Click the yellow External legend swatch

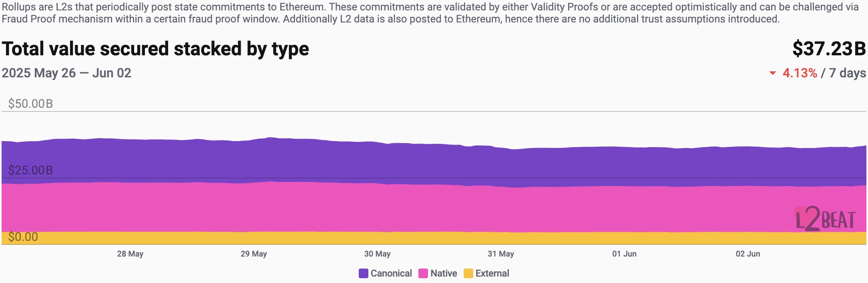pyautogui.click(x=468, y=273)
